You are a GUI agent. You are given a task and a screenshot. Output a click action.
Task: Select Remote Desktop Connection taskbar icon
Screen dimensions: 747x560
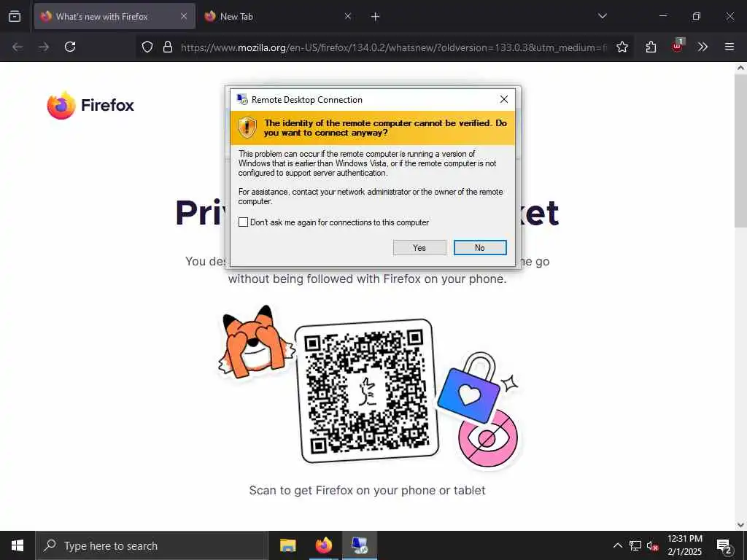[x=360, y=545]
